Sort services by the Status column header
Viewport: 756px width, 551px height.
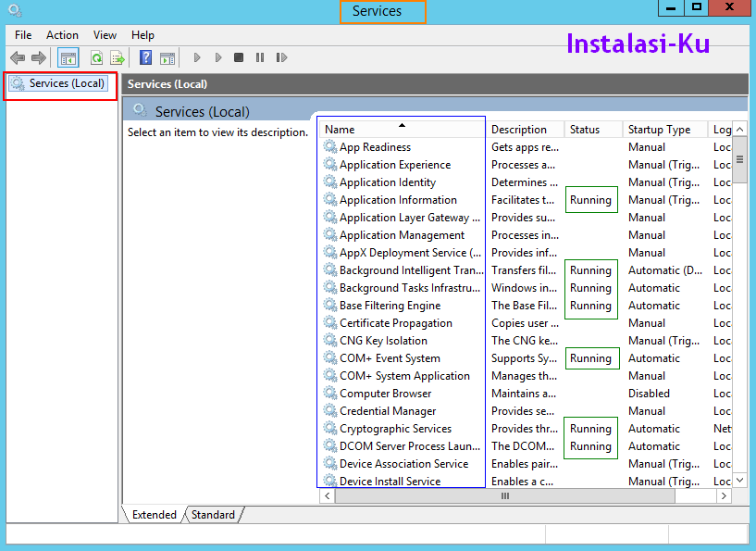point(593,129)
